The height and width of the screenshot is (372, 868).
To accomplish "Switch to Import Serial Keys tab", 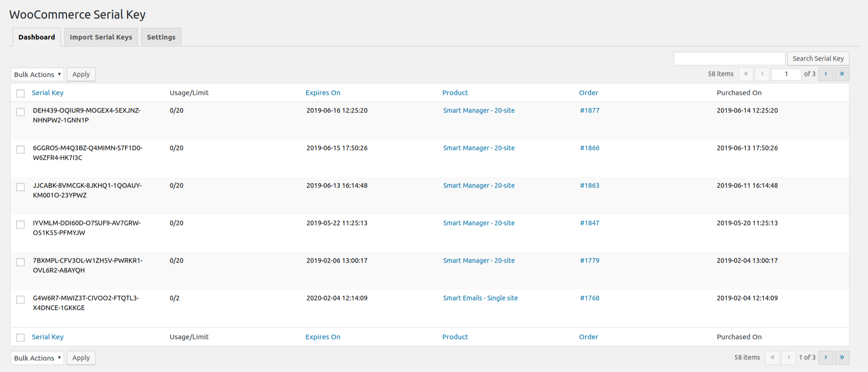I will [x=101, y=37].
